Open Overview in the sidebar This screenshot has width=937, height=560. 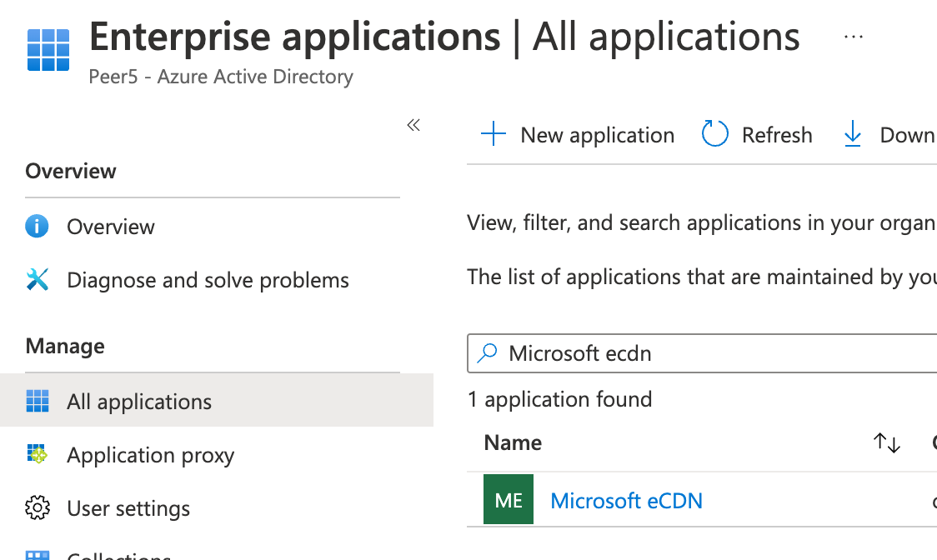point(111,227)
